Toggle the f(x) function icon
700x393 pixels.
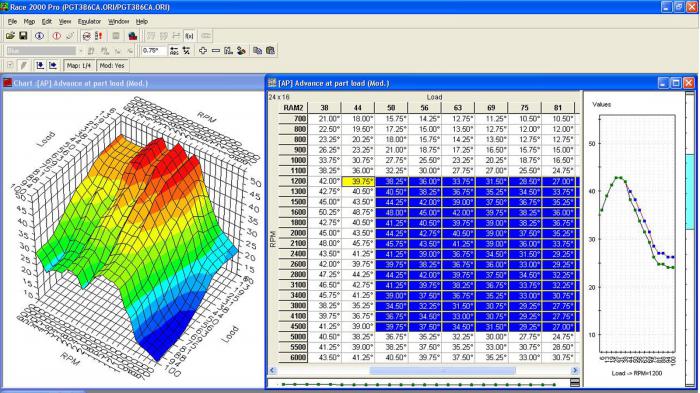189,36
